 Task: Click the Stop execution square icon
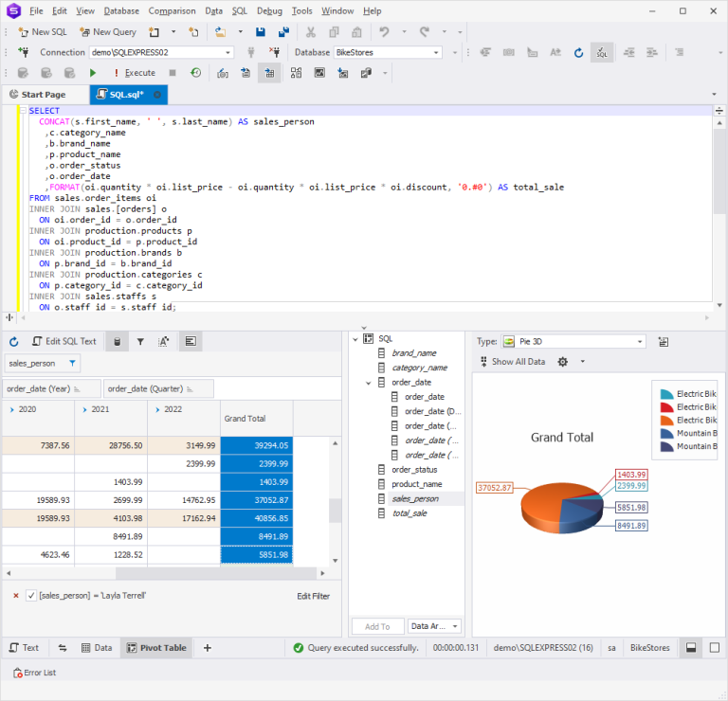pos(173,73)
